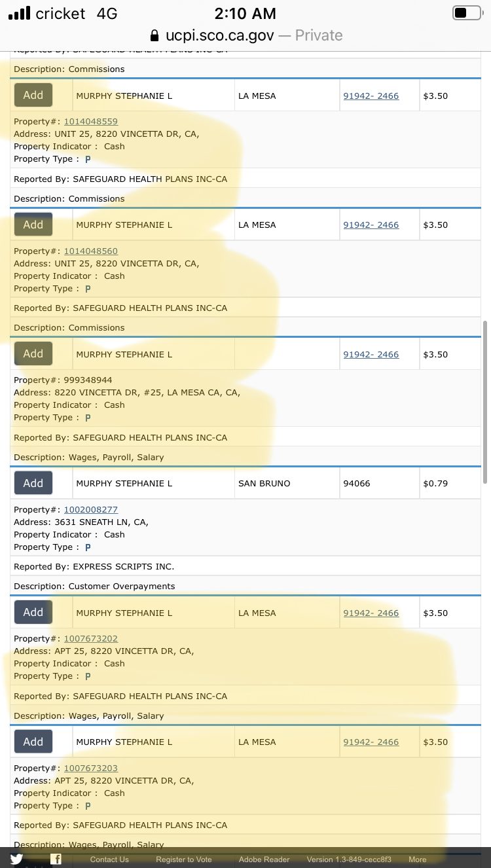
Task: Select Address UNIT 25 text under Property# 1014048559
Action: [x=107, y=134]
